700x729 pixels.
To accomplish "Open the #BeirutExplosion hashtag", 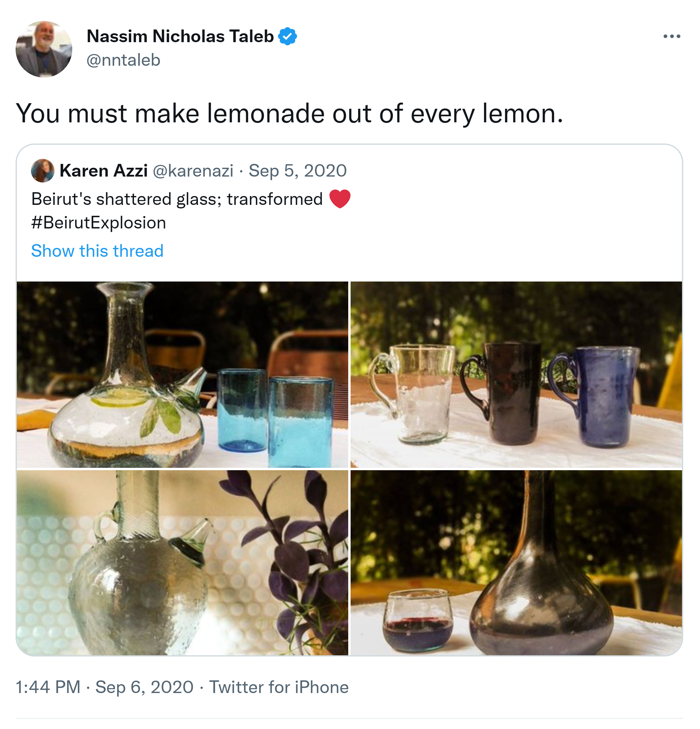I will pyautogui.click(x=98, y=223).
